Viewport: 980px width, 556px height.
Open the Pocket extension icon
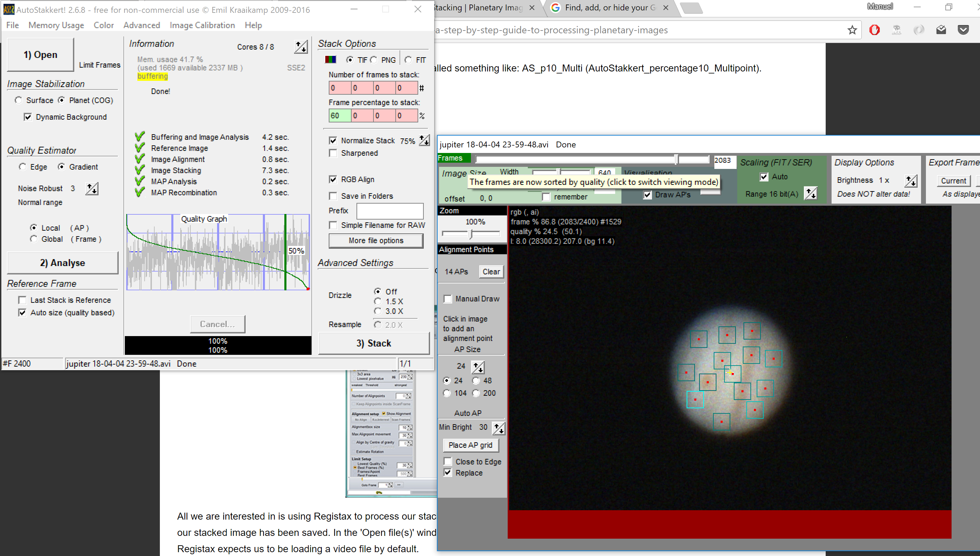[963, 30]
